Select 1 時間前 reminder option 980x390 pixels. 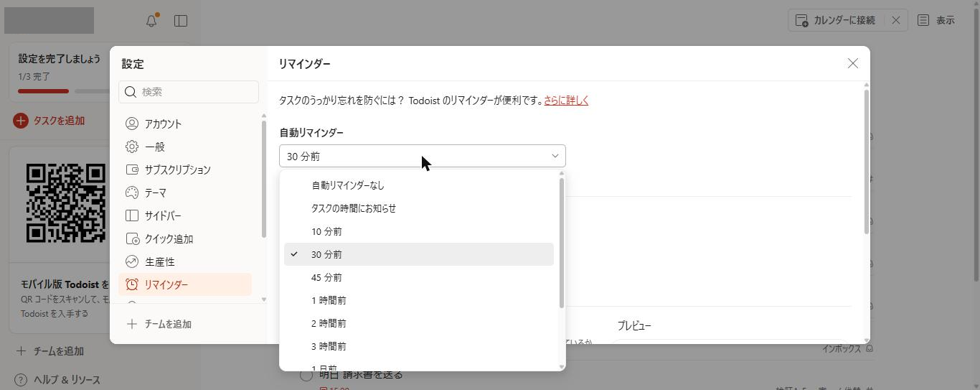tap(419, 300)
